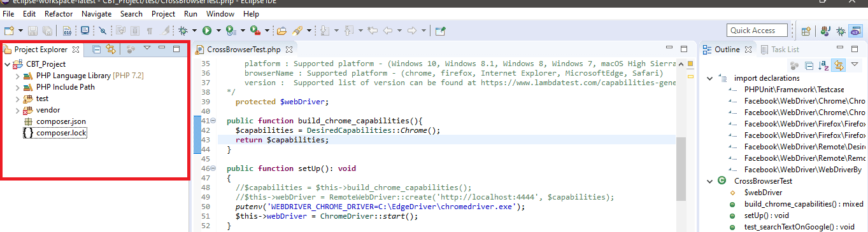Click the Coverage run icon
This screenshot has width=868, height=232.
click(231, 30)
